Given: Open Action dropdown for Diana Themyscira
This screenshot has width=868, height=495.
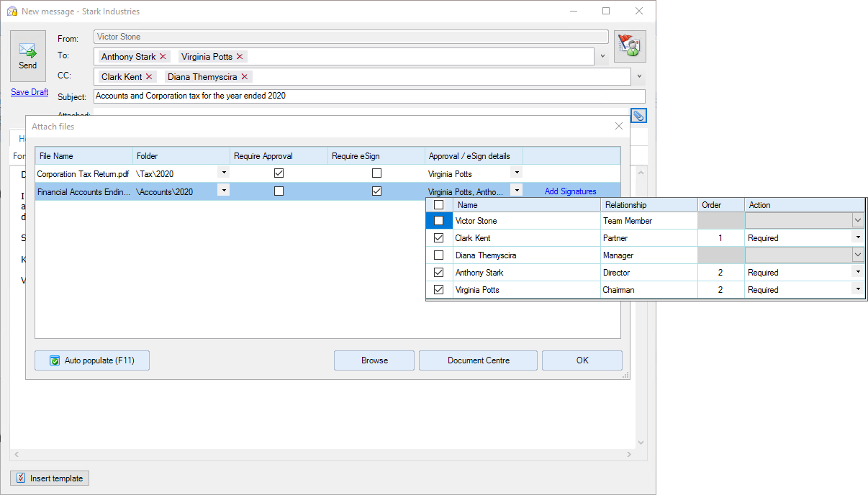Looking at the screenshot, I should coord(857,255).
